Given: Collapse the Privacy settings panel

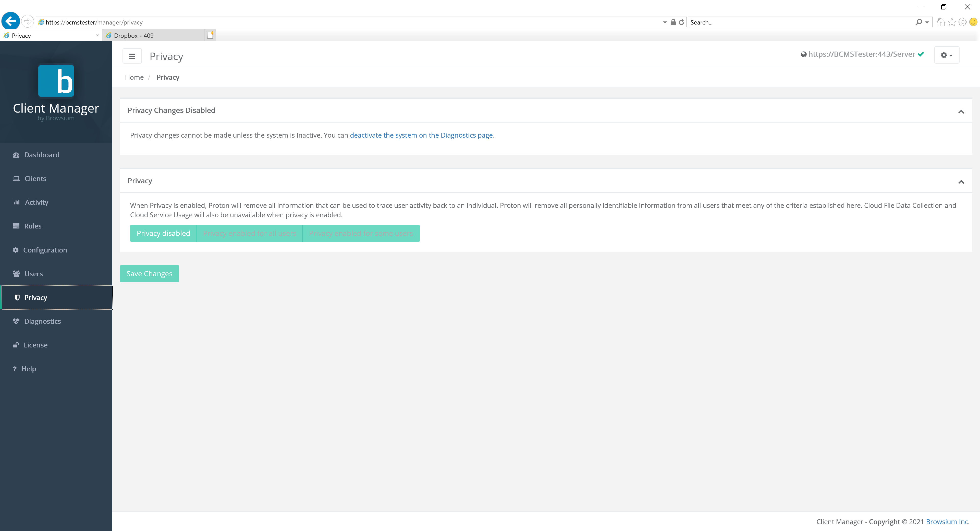Looking at the screenshot, I should (962, 182).
